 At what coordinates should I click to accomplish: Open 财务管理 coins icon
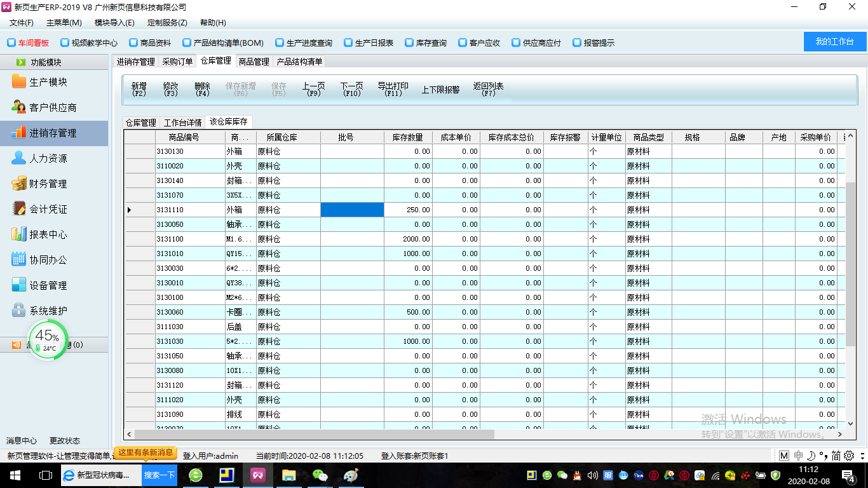click(x=19, y=184)
